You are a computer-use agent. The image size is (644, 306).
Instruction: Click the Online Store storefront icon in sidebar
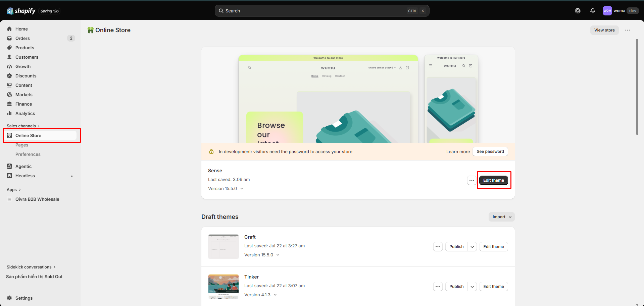tap(9, 135)
